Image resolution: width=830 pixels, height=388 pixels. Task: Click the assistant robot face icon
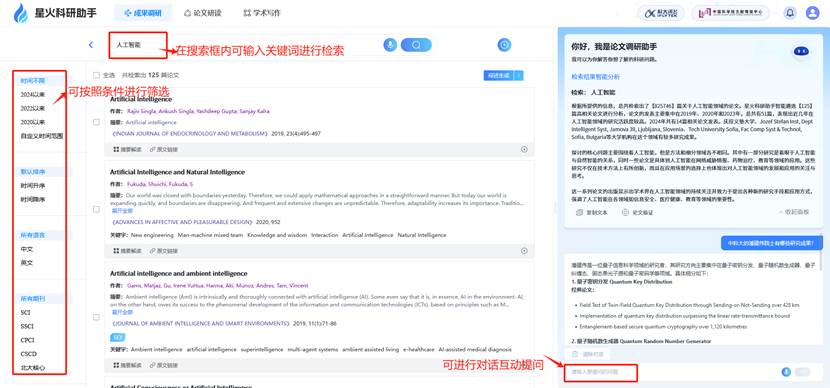tap(800, 51)
